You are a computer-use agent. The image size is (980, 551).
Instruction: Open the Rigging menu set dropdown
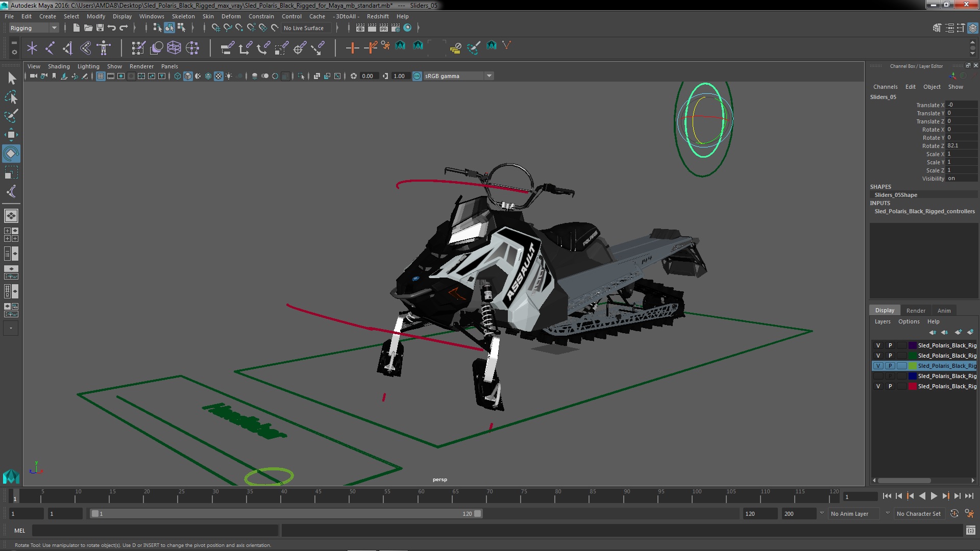point(34,28)
